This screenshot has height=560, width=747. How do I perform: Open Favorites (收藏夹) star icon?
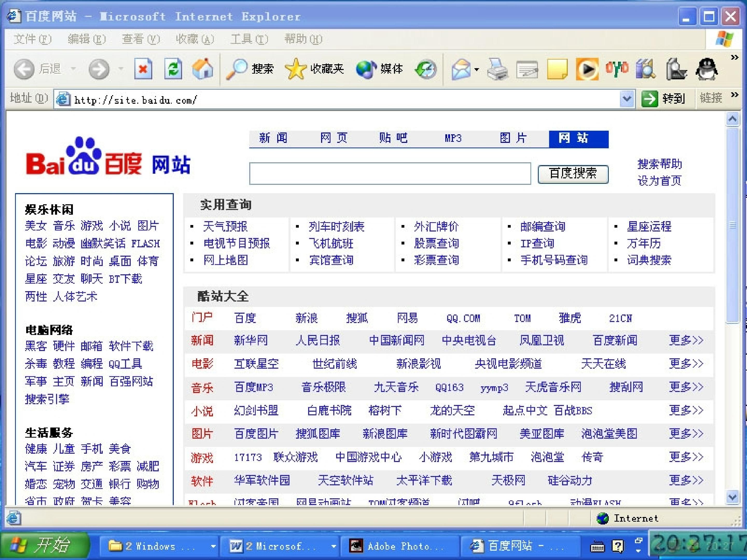coord(295,69)
